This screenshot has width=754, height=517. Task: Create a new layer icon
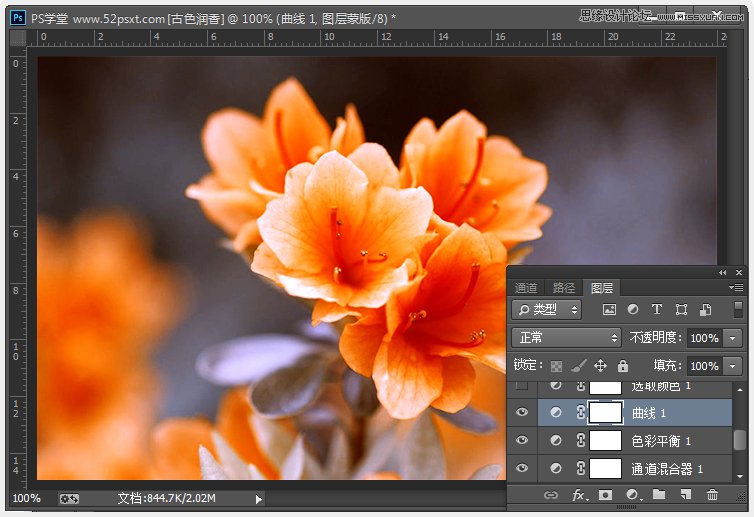[x=686, y=494]
